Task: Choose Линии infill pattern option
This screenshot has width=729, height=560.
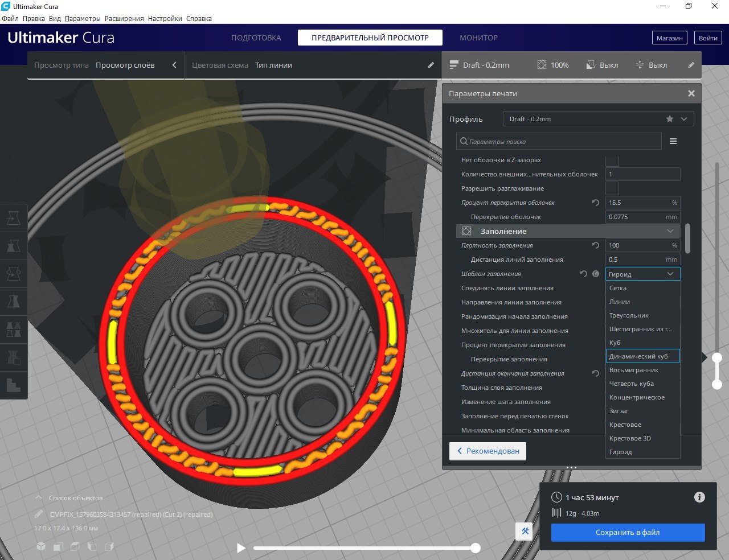Action: (x=642, y=302)
